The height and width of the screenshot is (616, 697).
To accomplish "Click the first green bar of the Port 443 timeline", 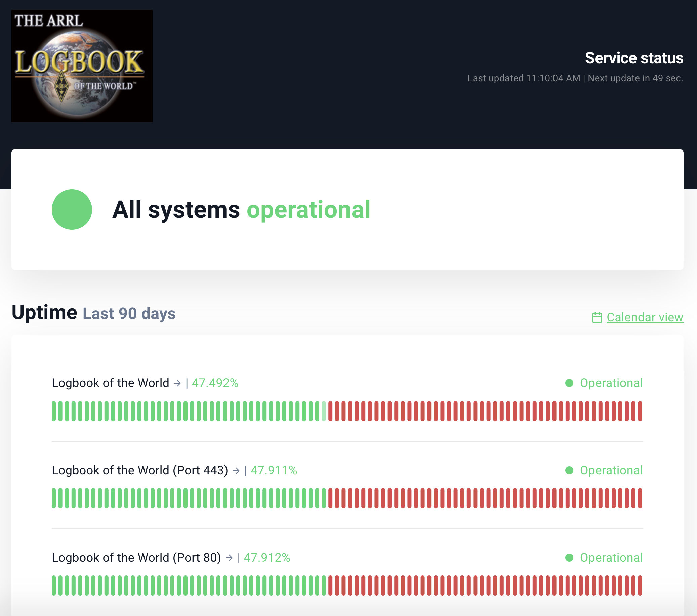I will click(54, 498).
